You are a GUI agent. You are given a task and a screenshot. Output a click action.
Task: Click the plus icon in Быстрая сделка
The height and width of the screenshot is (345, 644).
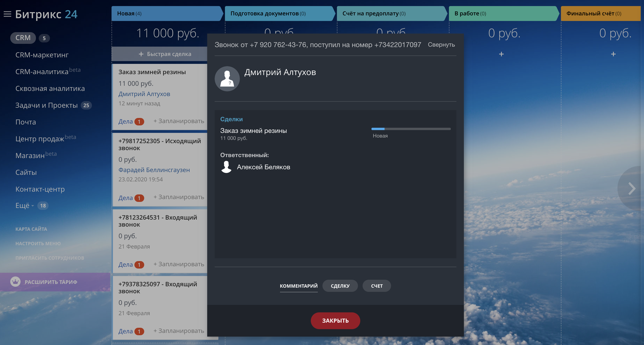141,54
